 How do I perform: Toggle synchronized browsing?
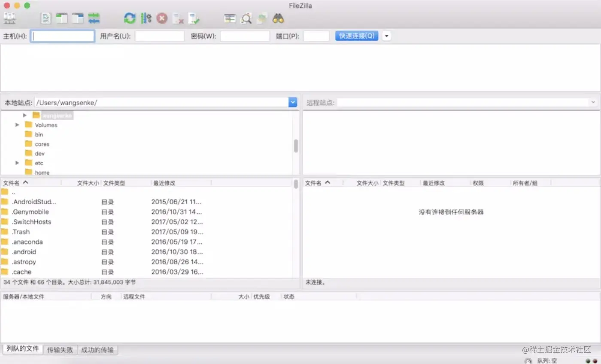(x=262, y=18)
